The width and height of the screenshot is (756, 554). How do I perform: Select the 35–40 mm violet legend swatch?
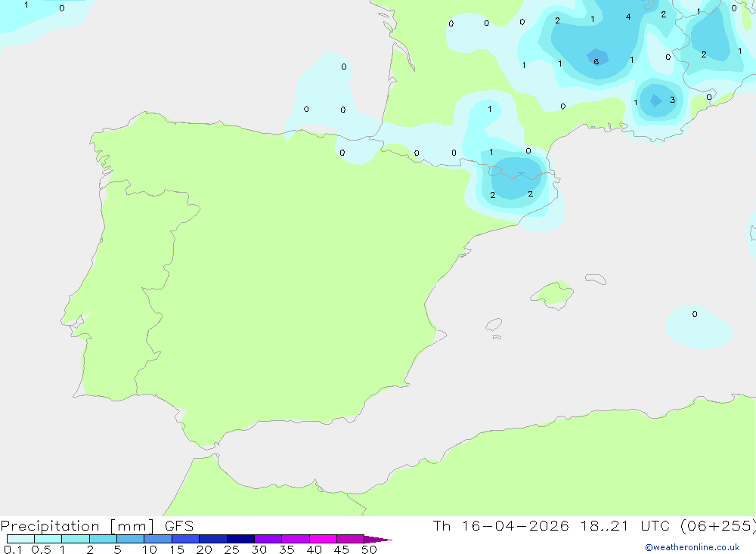click(x=295, y=539)
